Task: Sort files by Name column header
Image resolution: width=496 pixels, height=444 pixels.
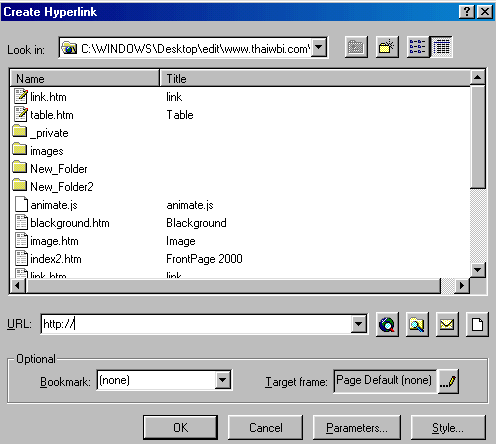Action: (85, 79)
